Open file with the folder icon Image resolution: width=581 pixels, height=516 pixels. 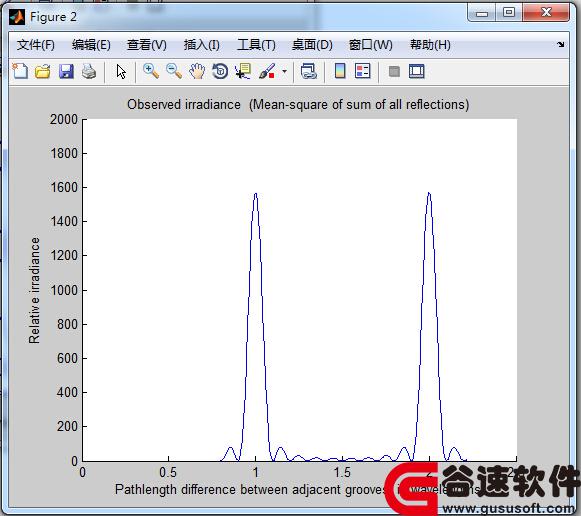click(x=43, y=71)
